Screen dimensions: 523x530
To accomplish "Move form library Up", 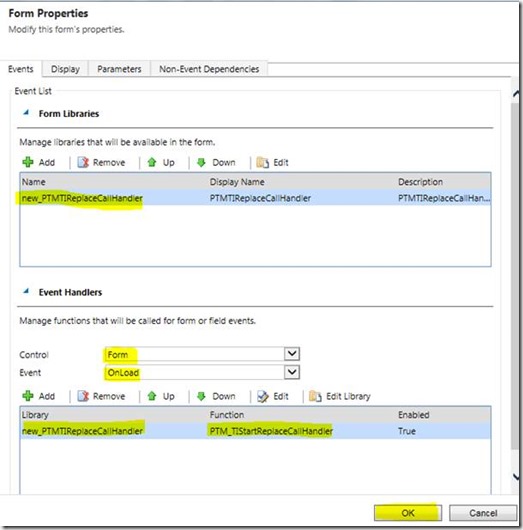I will pos(161,163).
